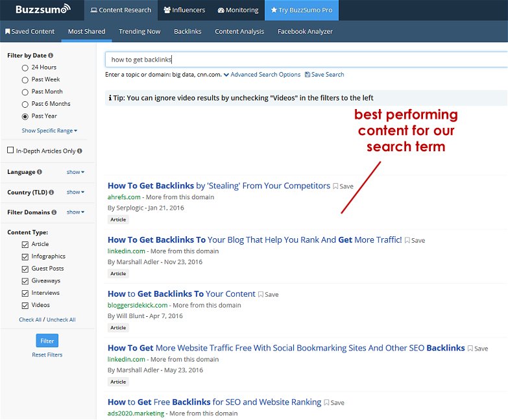Open the Influencers tab

coord(184,10)
